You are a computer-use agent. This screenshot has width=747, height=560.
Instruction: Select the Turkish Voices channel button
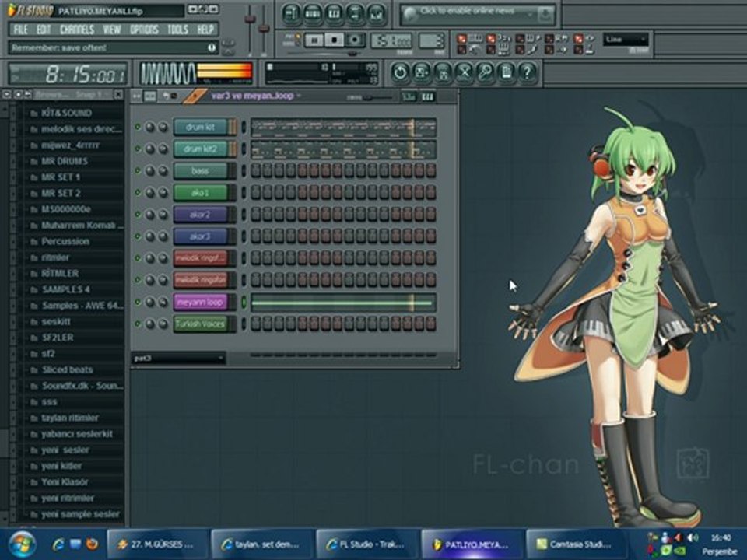tap(200, 324)
